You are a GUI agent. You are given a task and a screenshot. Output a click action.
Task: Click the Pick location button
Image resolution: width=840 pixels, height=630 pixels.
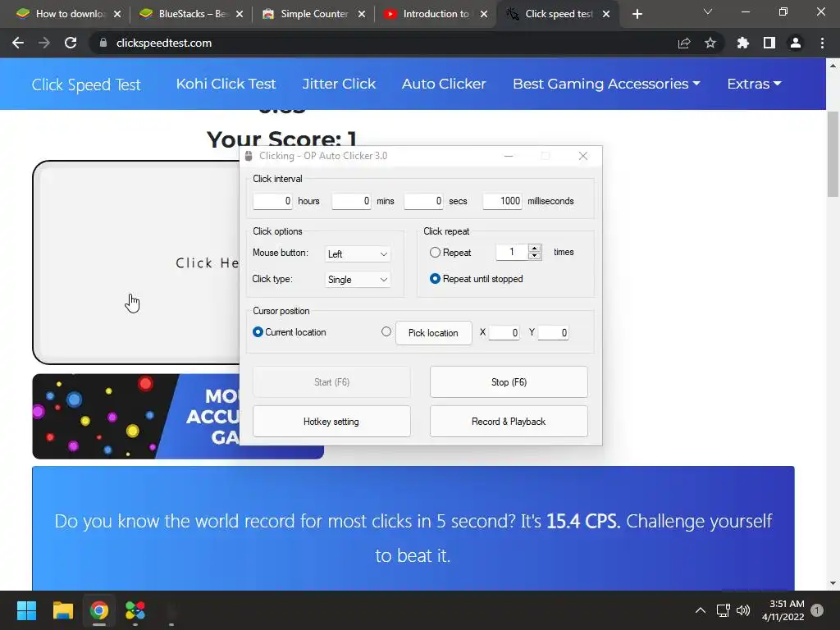433,333
